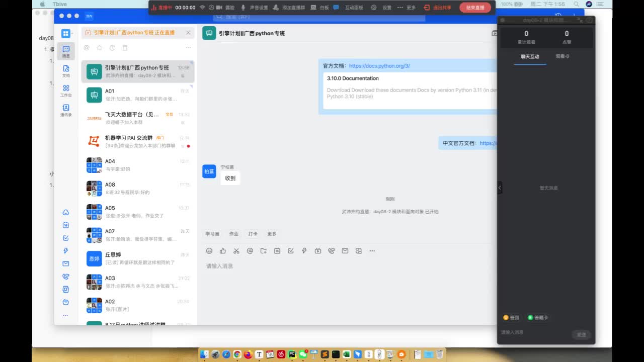Open the A08 group conversation
The height and width of the screenshot is (362, 644).
point(138,188)
